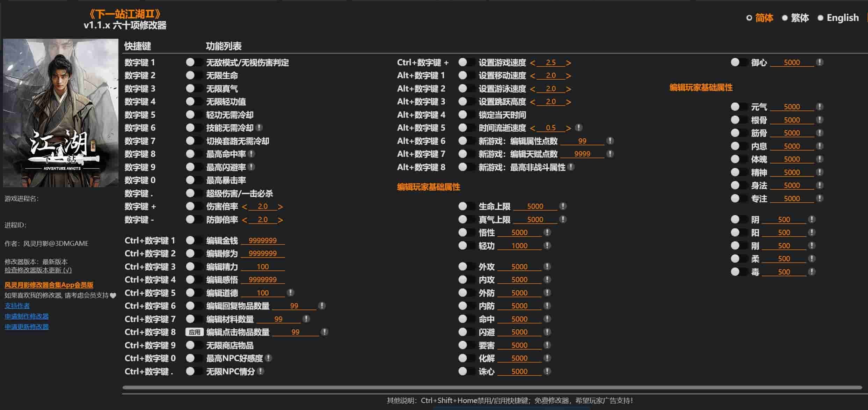Open 风灵月影修改器合集App会员版 link
The width and height of the screenshot is (868, 410).
point(49,285)
